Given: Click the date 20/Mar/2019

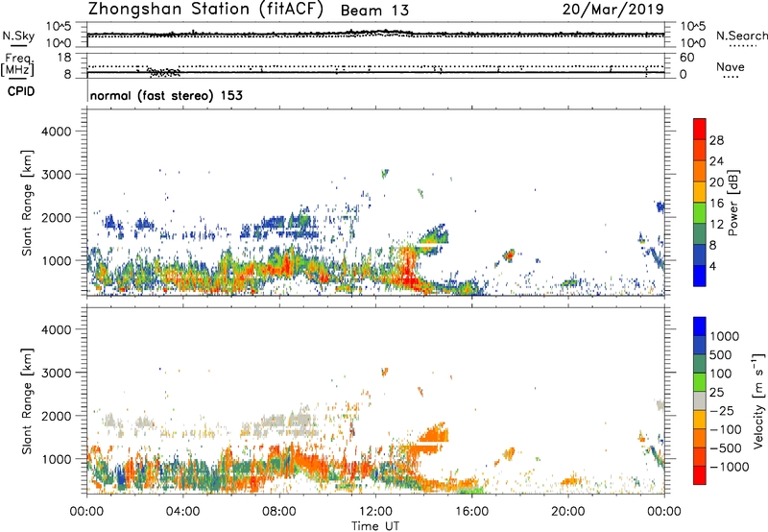Looking at the screenshot, I should [x=612, y=10].
